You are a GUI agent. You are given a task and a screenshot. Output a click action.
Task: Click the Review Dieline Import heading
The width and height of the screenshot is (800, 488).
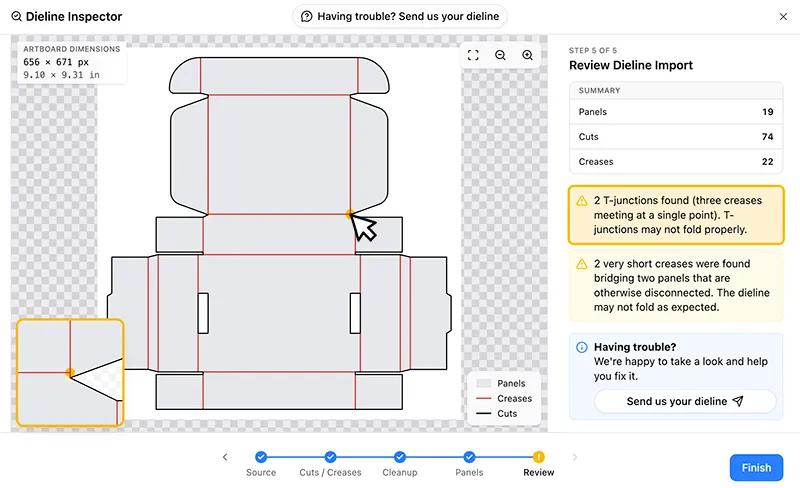click(x=631, y=65)
